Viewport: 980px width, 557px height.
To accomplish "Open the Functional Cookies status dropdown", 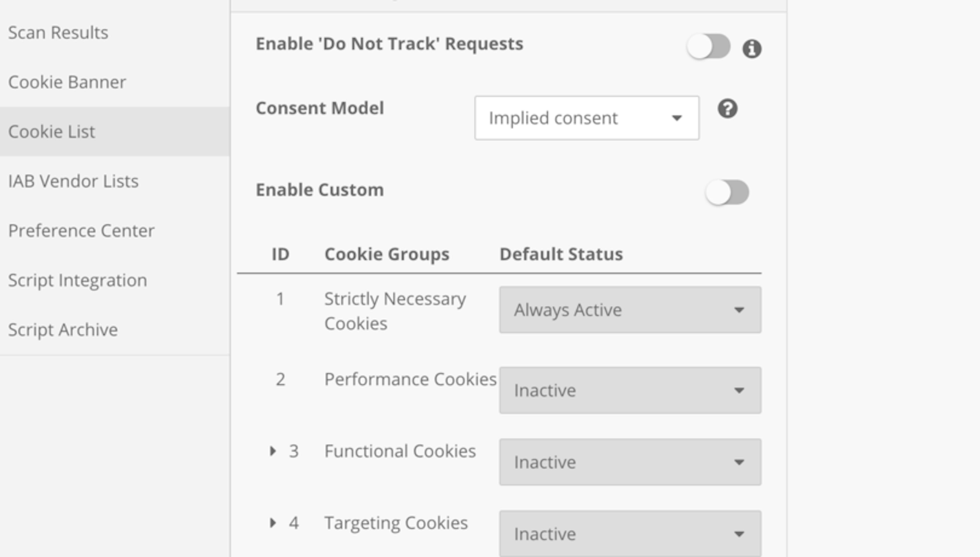I will [x=630, y=462].
